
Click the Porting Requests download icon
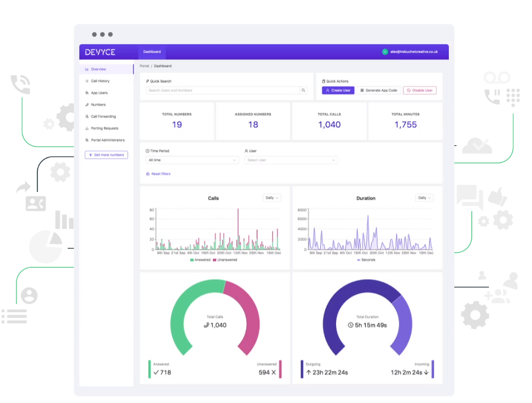point(87,129)
